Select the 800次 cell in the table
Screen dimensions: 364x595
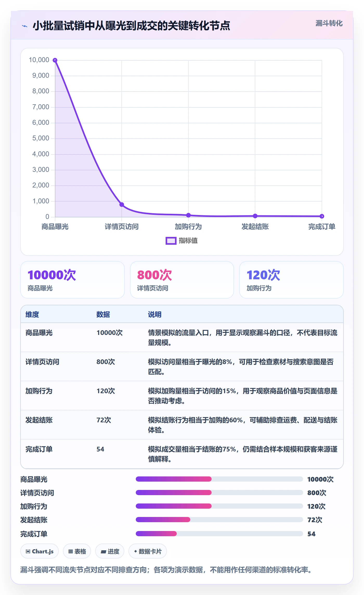106,362
